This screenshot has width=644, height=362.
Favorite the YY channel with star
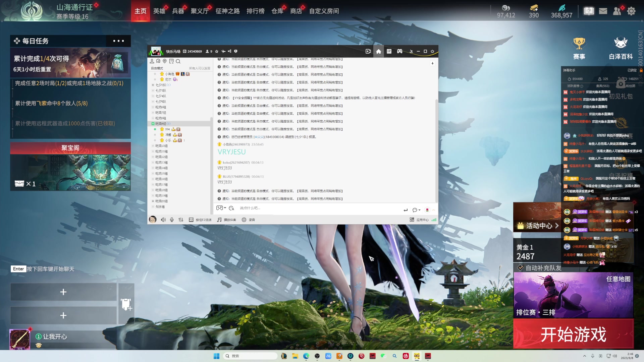click(x=217, y=51)
